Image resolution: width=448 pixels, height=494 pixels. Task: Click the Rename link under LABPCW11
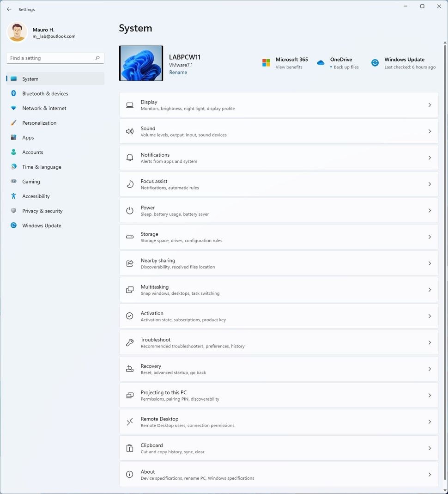178,72
